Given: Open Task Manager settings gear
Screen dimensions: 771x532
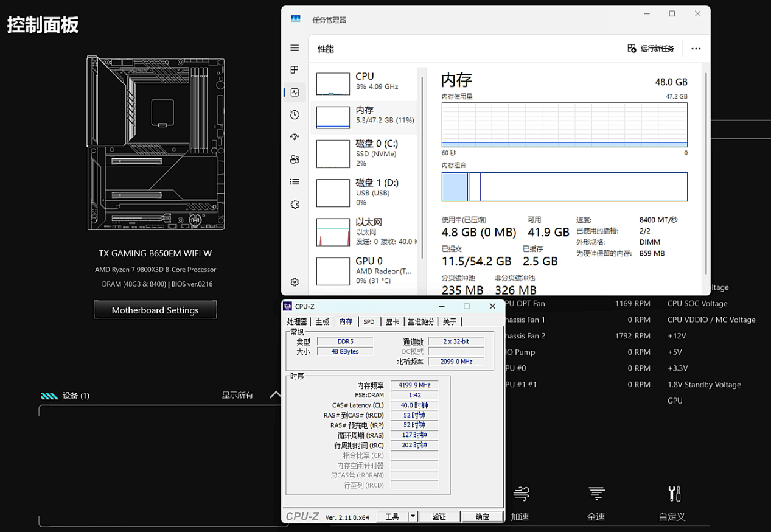Looking at the screenshot, I should point(295,282).
